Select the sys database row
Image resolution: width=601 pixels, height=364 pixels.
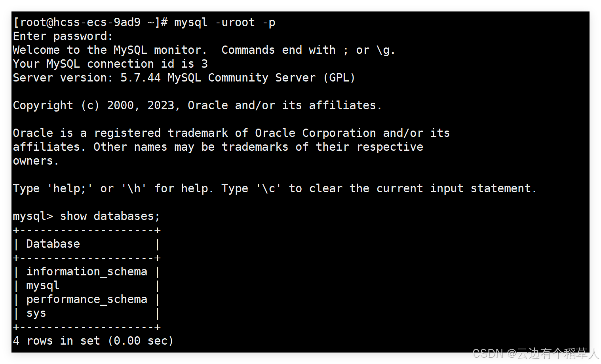click(87, 313)
